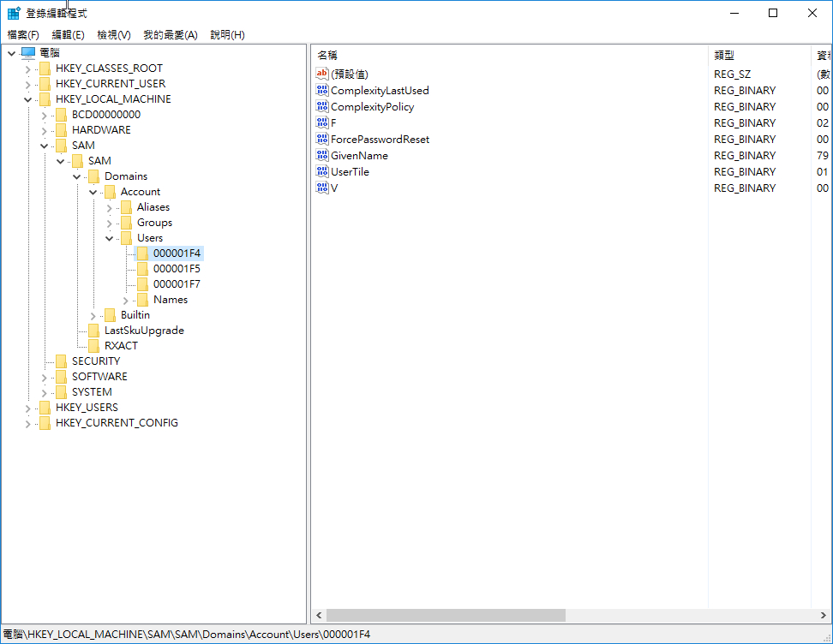The height and width of the screenshot is (644, 833).
Task: Collapse the HKEY_LOCAL_MACHINE node arrow
Action: (x=28, y=99)
